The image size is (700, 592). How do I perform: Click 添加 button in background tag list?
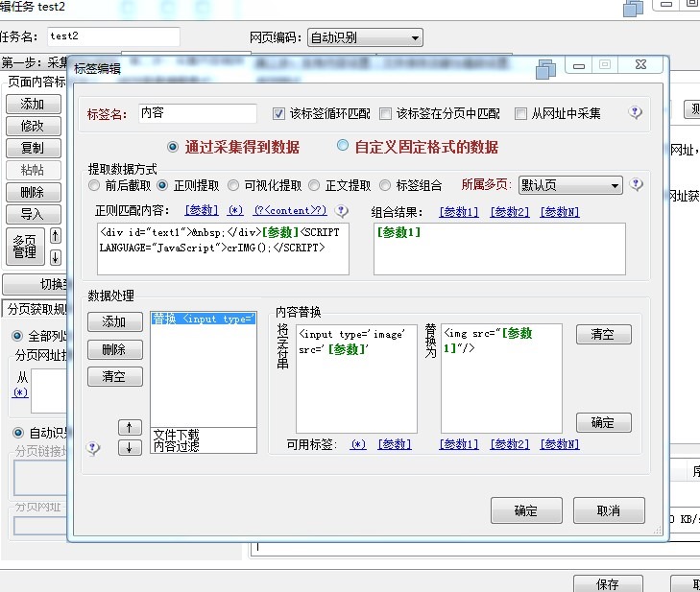click(x=34, y=104)
